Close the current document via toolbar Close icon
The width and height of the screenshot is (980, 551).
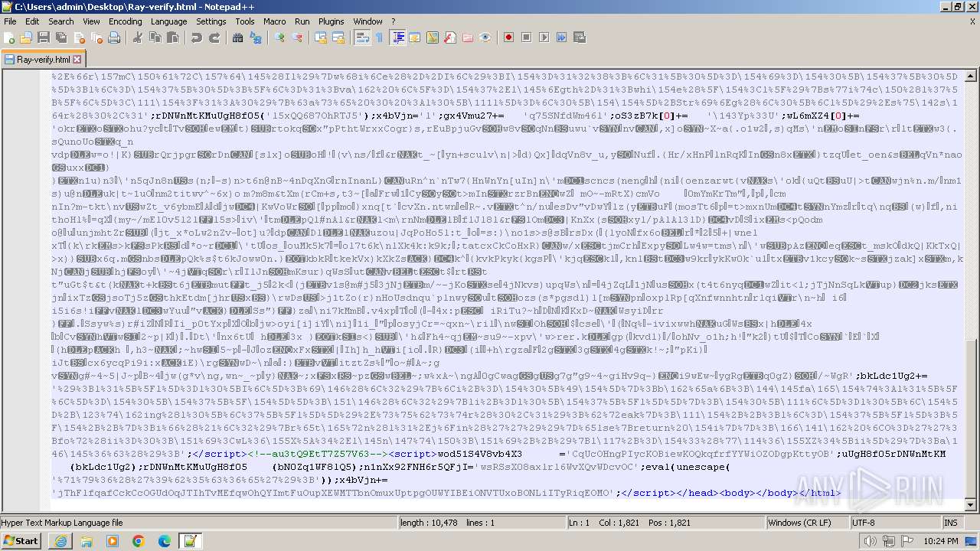(x=79, y=37)
